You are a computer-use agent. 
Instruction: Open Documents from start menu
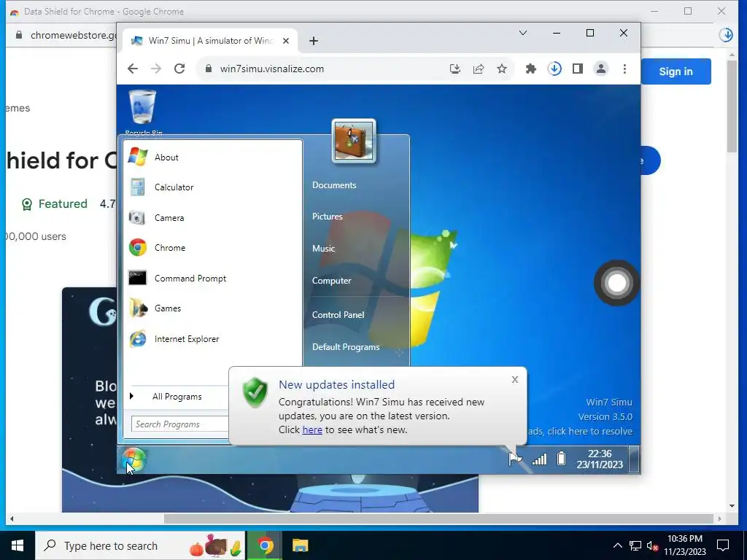tap(334, 185)
